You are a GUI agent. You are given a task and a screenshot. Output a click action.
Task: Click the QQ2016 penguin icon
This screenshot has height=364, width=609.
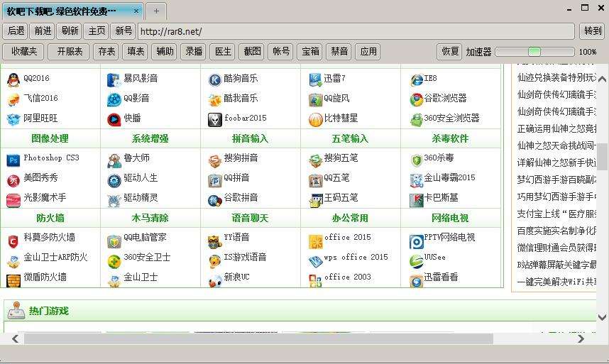tap(13, 80)
